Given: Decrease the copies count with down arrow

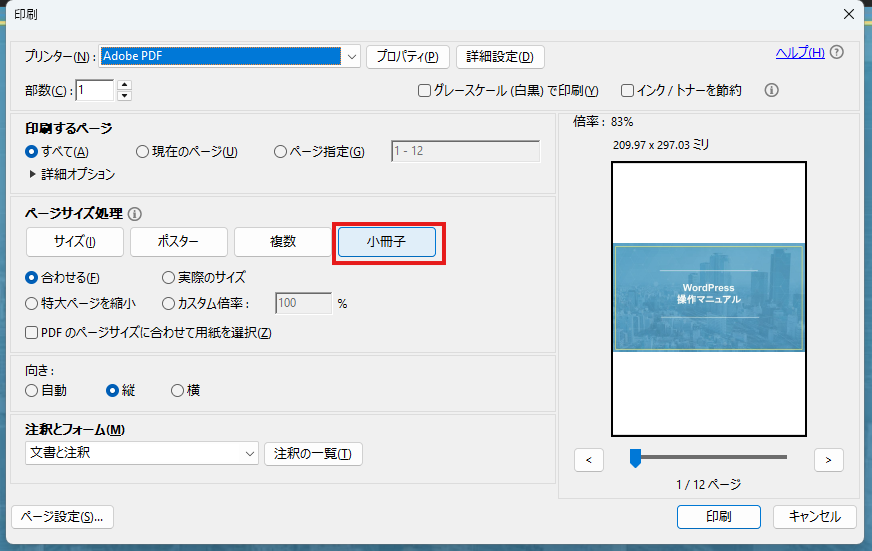Looking at the screenshot, I should click(124, 95).
